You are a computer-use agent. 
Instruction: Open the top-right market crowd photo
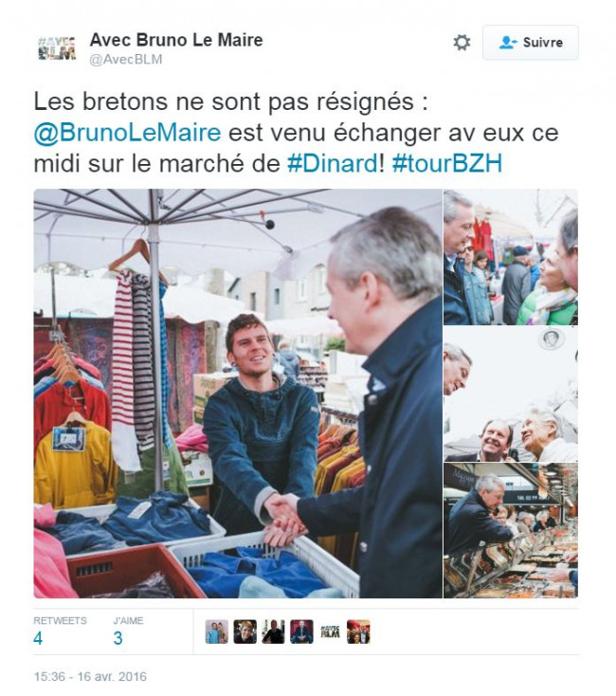(511, 257)
